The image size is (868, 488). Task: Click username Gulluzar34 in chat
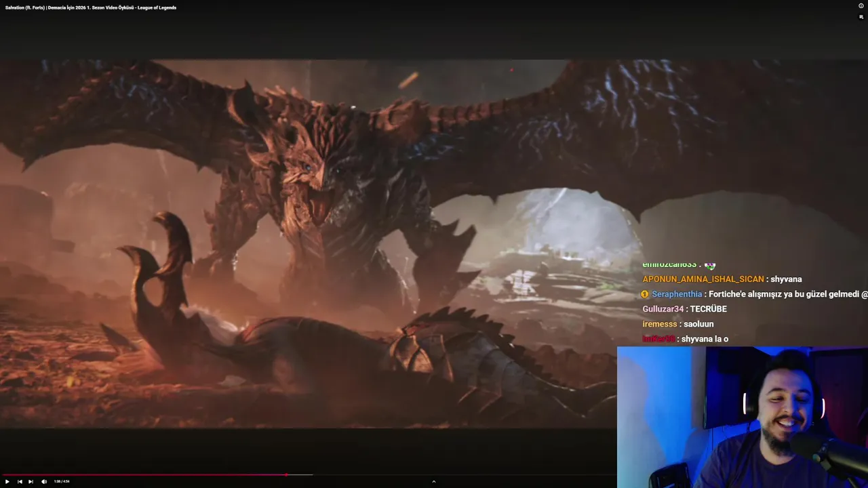coord(663,309)
